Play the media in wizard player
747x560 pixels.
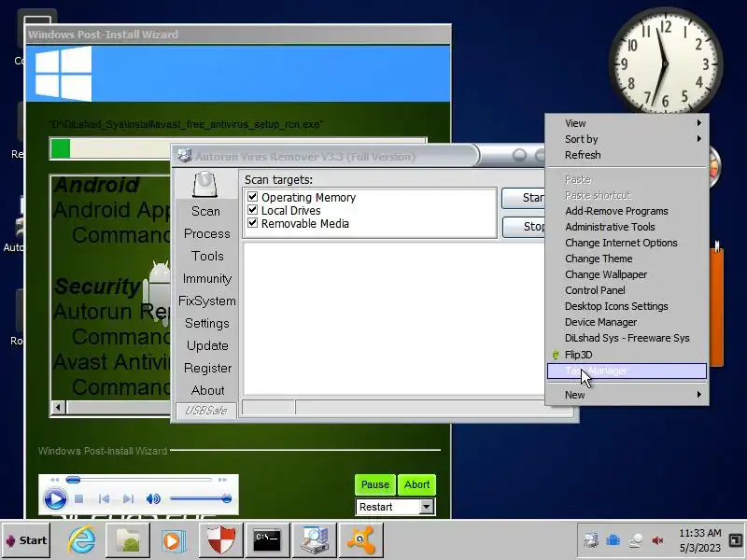(x=55, y=499)
